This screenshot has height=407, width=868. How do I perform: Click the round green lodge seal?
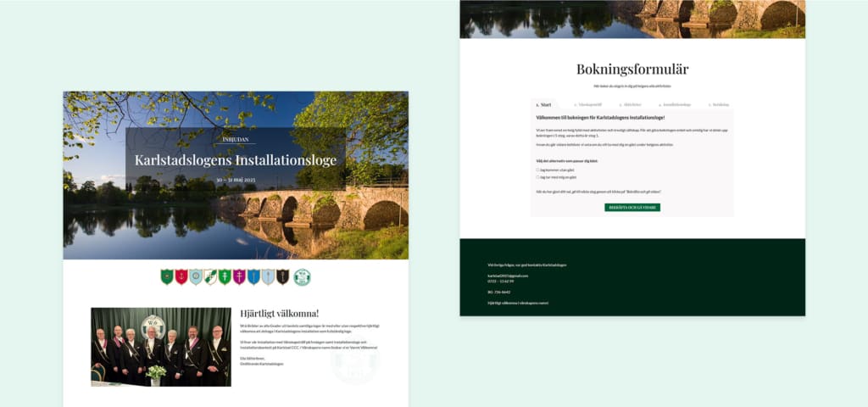coord(302,277)
